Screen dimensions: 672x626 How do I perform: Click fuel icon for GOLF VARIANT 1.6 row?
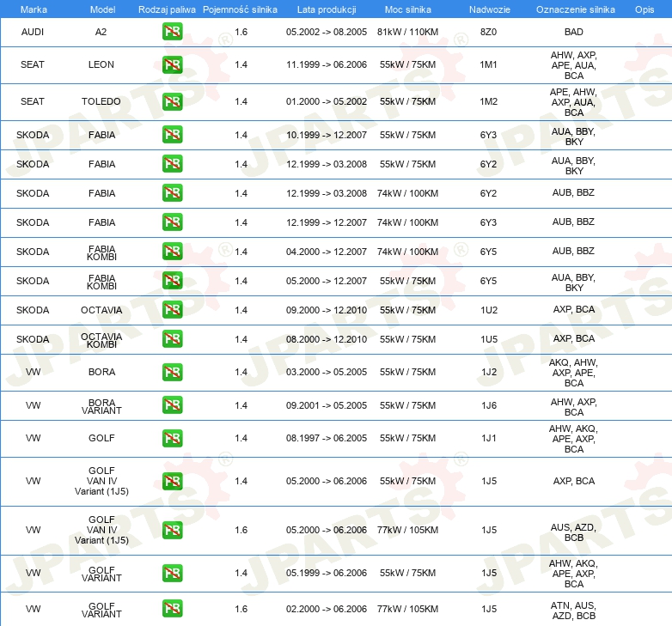point(172,609)
